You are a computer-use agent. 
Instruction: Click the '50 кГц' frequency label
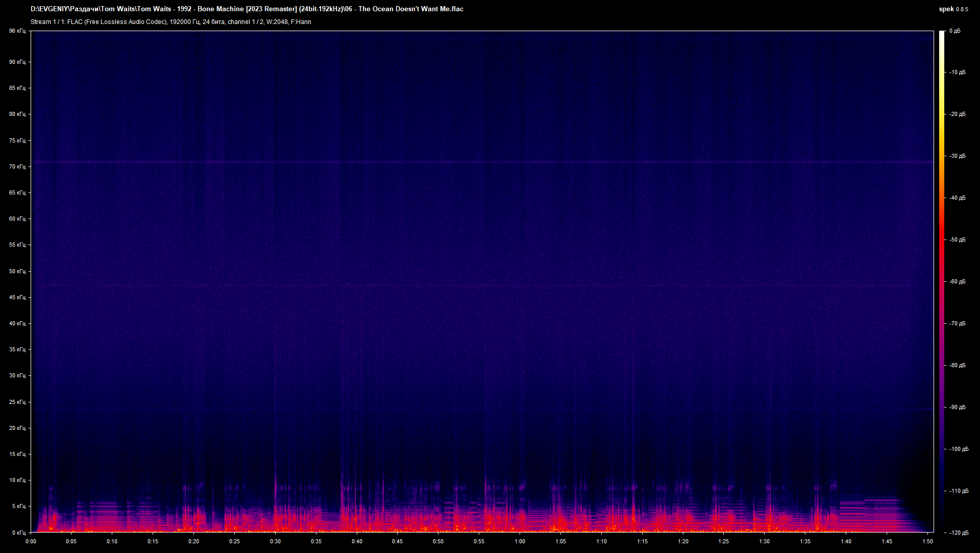[17, 272]
